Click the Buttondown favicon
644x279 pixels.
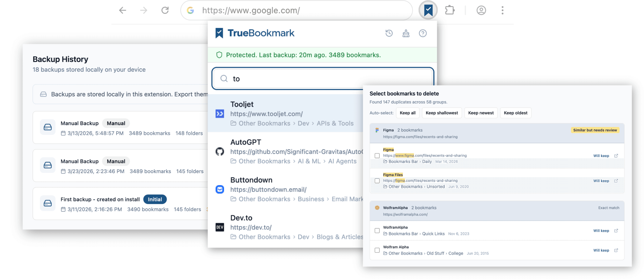220,189
